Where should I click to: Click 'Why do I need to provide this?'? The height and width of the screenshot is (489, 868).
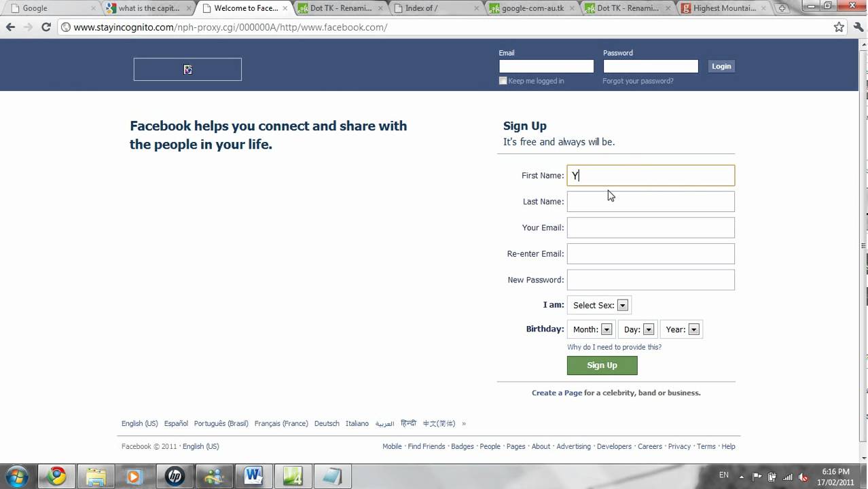(x=614, y=347)
